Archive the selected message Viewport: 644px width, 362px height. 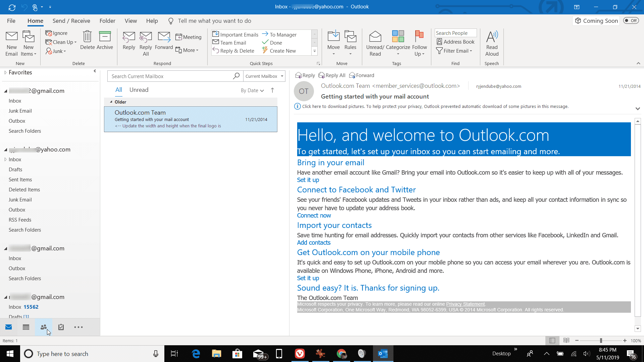click(105, 40)
